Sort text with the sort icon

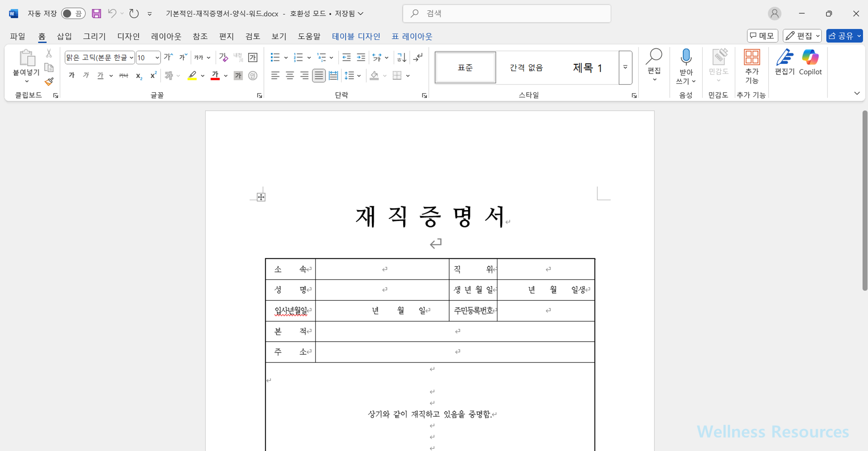(x=401, y=57)
